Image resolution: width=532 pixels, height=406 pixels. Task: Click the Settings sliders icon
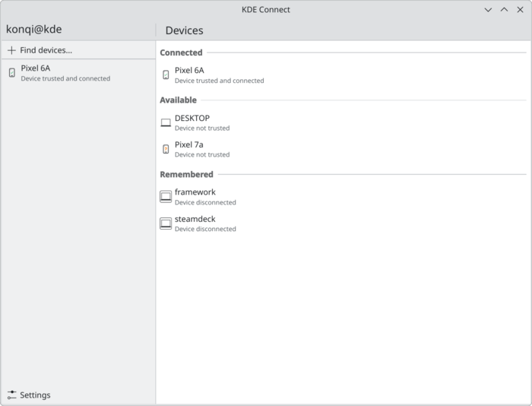tap(11, 395)
